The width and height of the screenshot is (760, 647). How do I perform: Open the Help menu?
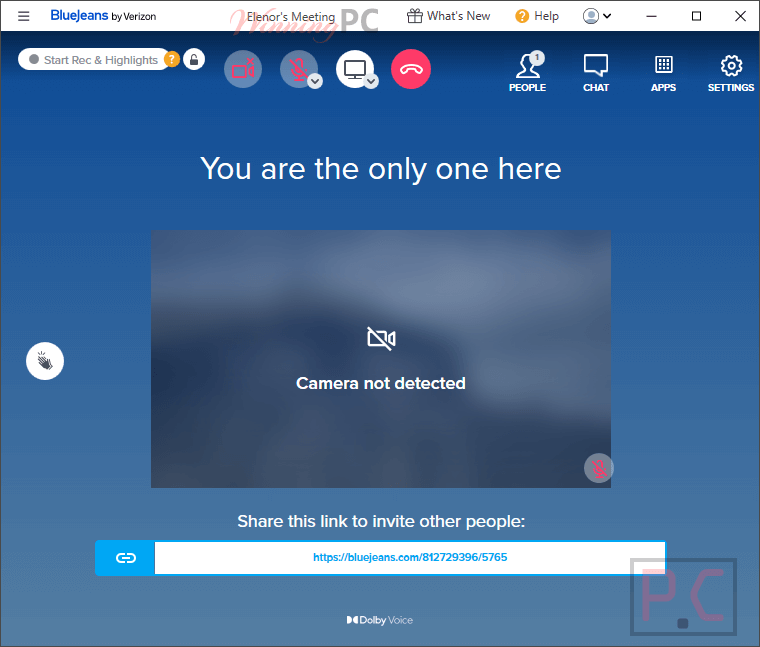(x=537, y=16)
